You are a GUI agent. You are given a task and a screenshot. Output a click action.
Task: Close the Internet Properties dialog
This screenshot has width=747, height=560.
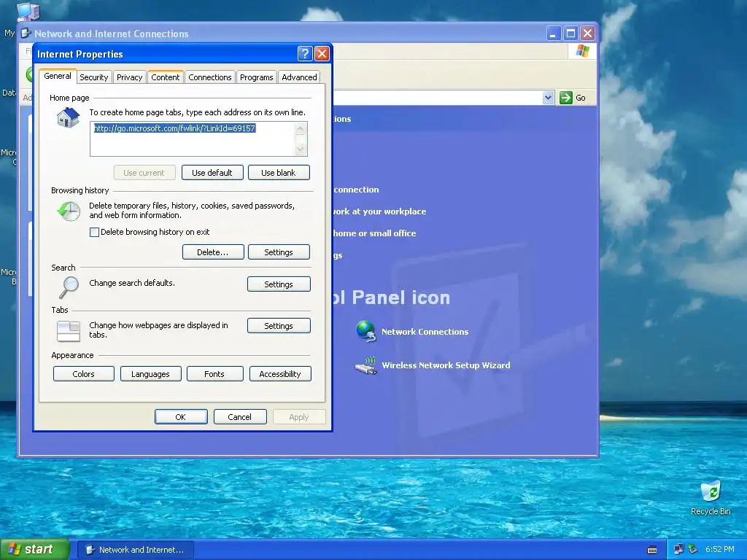pos(322,53)
